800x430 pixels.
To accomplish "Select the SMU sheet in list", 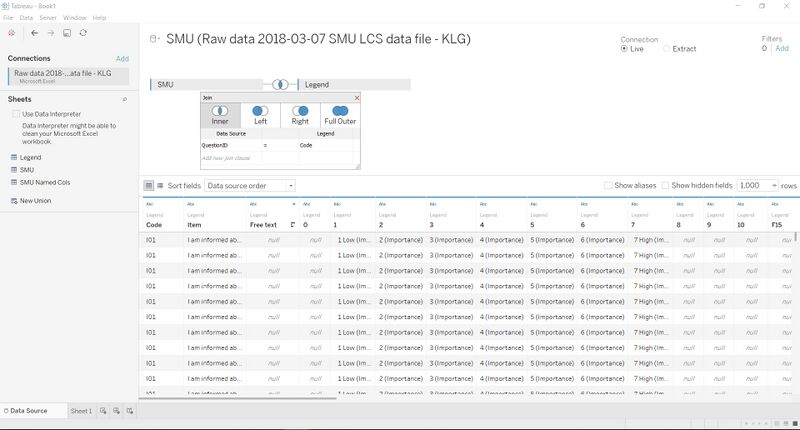I will tap(27, 170).
